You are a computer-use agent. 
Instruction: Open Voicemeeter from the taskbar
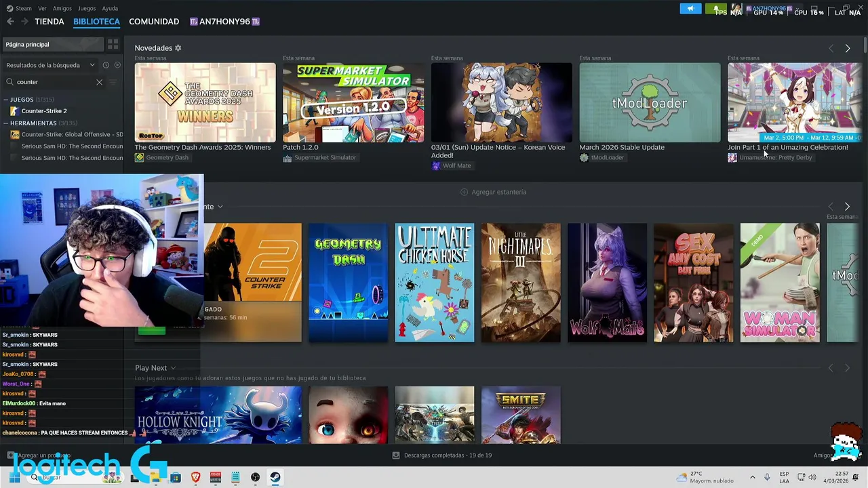216,477
